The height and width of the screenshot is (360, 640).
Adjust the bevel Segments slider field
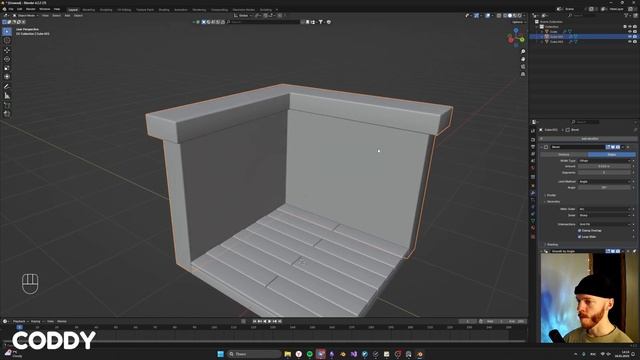(x=604, y=173)
